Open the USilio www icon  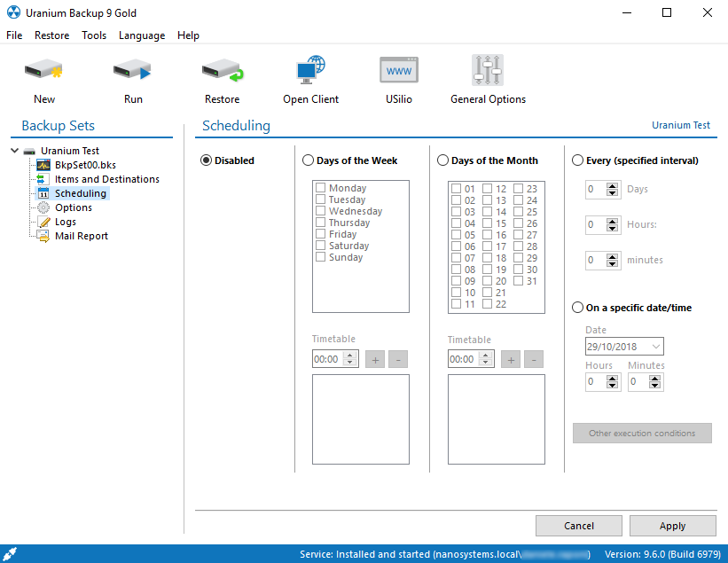399,71
